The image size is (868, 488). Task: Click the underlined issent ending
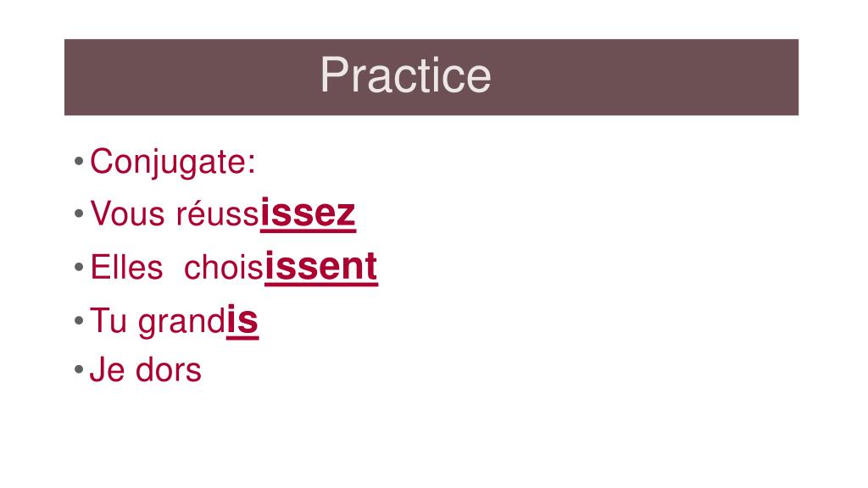click(321, 267)
